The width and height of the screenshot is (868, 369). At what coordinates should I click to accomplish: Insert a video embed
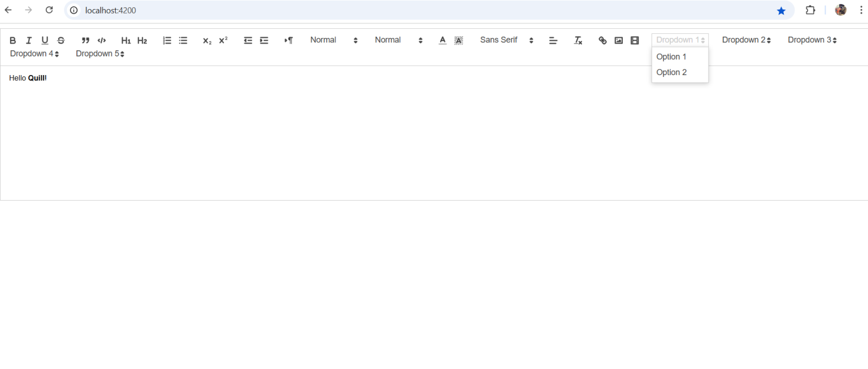pyautogui.click(x=634, y=40)
